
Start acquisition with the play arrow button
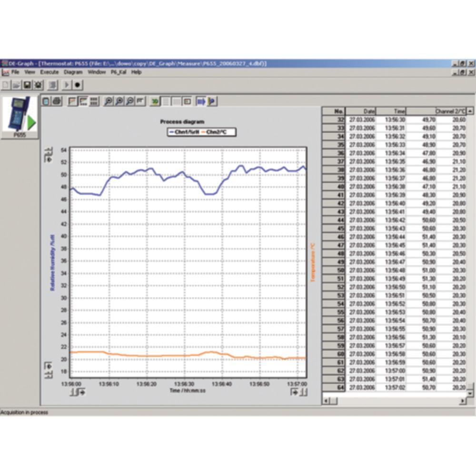pos(67,85)
